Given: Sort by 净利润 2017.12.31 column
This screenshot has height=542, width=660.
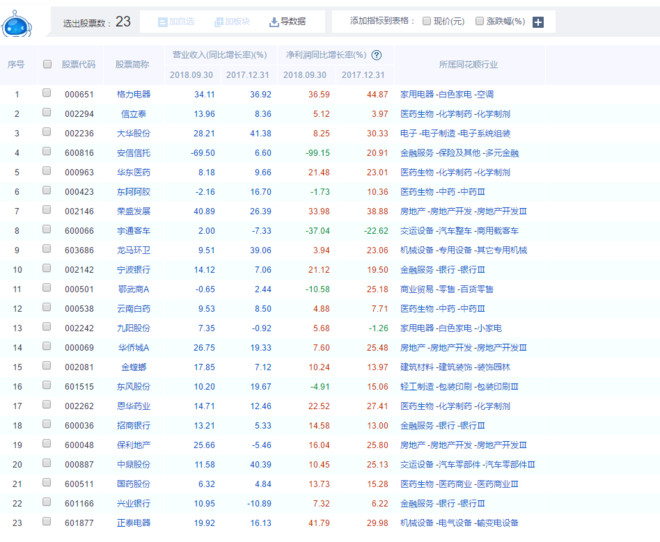Looking at the screenshot, I should click(364, 74).
